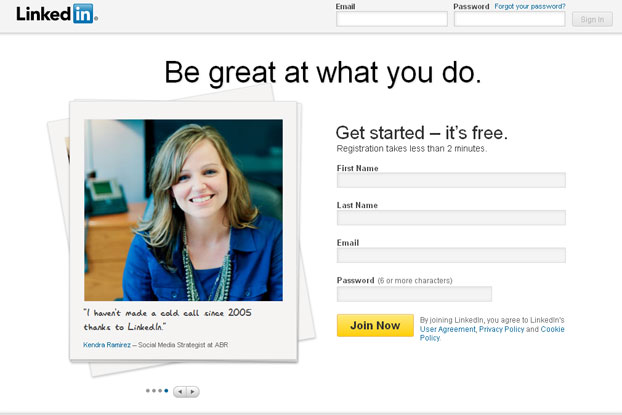Open Kendra Ramirez profile link
622x415 pixels.
(x=107, y=345)
